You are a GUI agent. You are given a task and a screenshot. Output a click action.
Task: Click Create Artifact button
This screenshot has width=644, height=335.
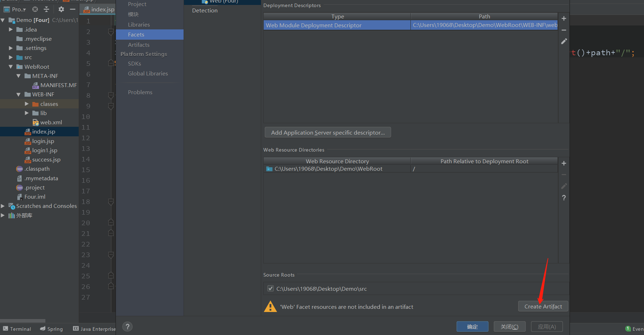(x=543, y=306)
